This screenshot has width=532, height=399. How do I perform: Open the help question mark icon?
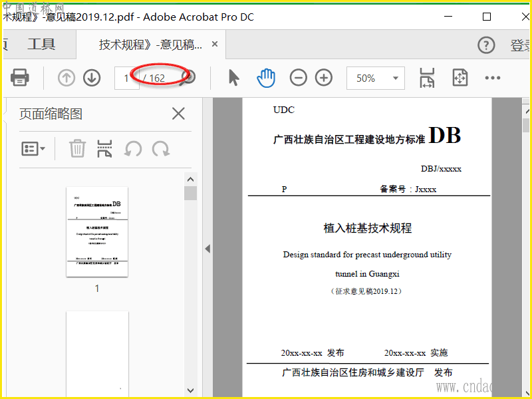point(486,45)
